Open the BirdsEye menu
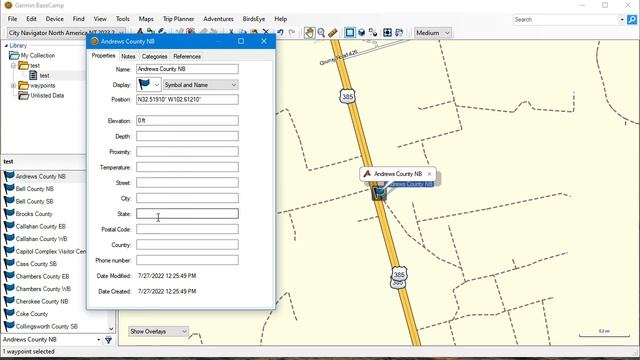 253,19
